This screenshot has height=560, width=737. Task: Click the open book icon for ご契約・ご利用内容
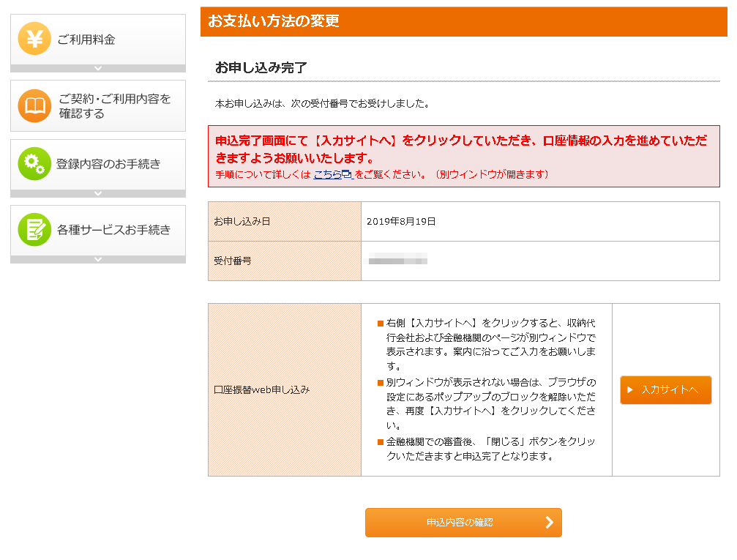click(34, 106)
